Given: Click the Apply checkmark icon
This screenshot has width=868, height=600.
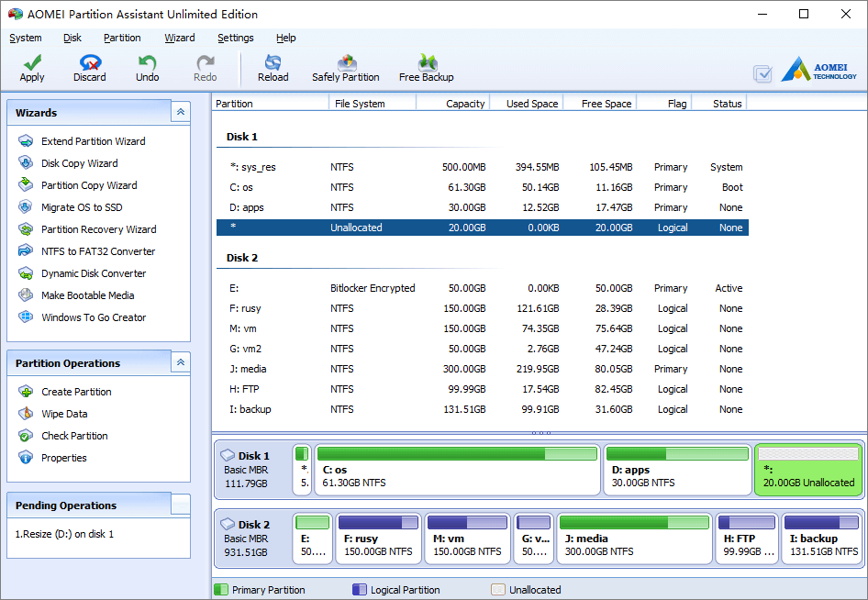Looking at the screenshot, I should point(32,62).
